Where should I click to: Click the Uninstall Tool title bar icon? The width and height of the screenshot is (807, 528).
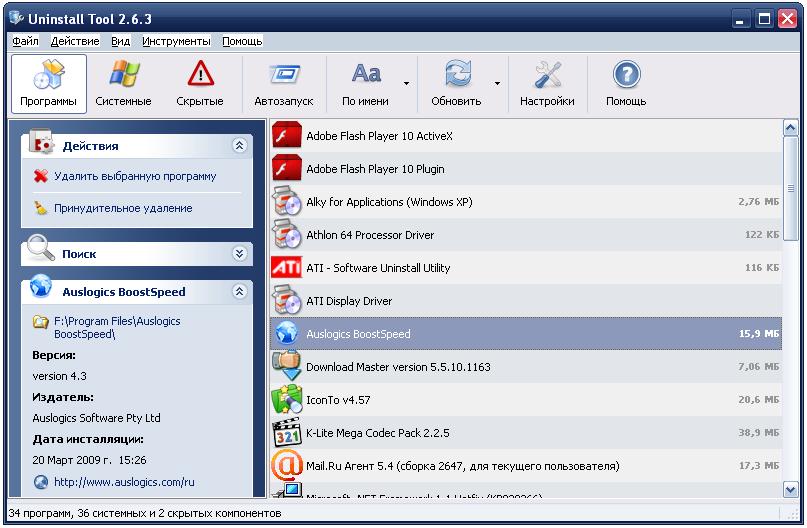(16, 18)
